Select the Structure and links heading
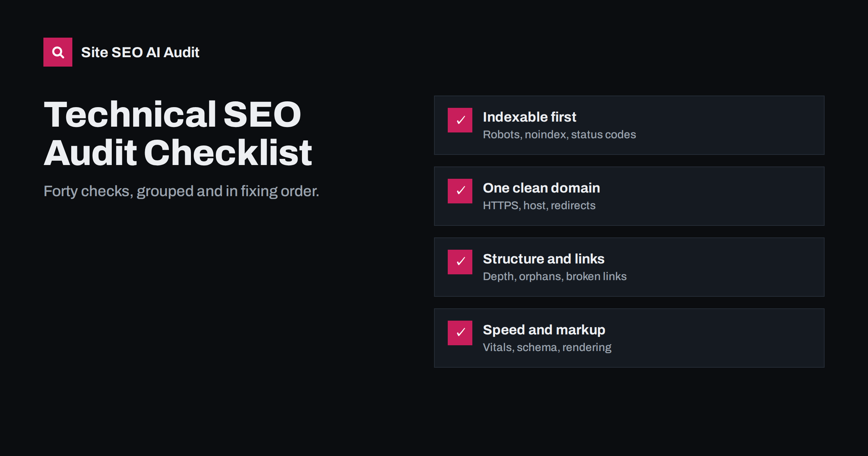The height and width of the screenshot is (456, 868). point(544,259)
